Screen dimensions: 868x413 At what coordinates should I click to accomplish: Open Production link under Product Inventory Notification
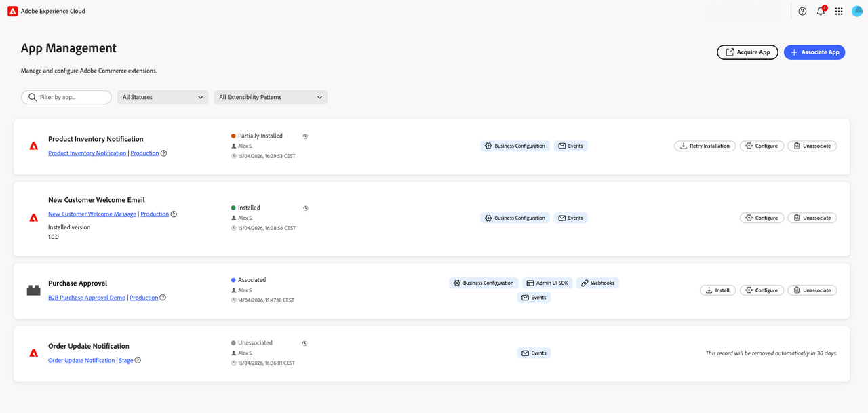click(144, 153)
